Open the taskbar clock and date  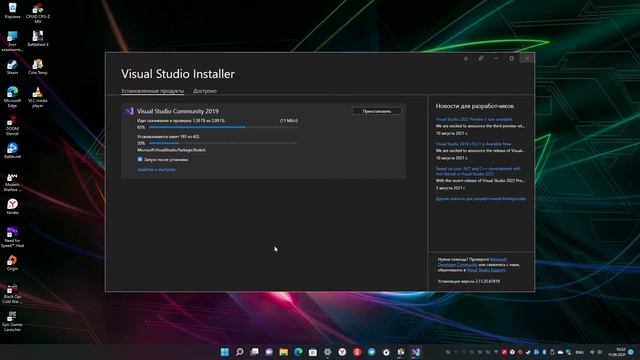point(617,352)
